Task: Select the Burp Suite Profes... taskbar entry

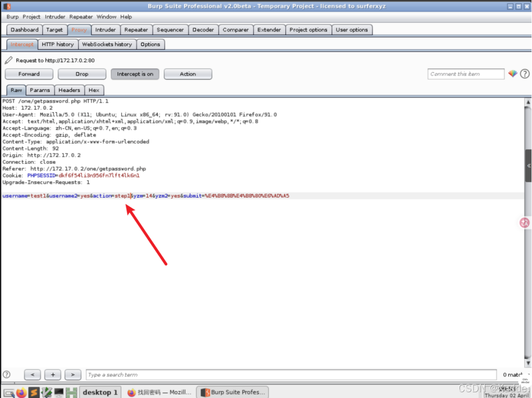Action: click(x=233, y=392)
